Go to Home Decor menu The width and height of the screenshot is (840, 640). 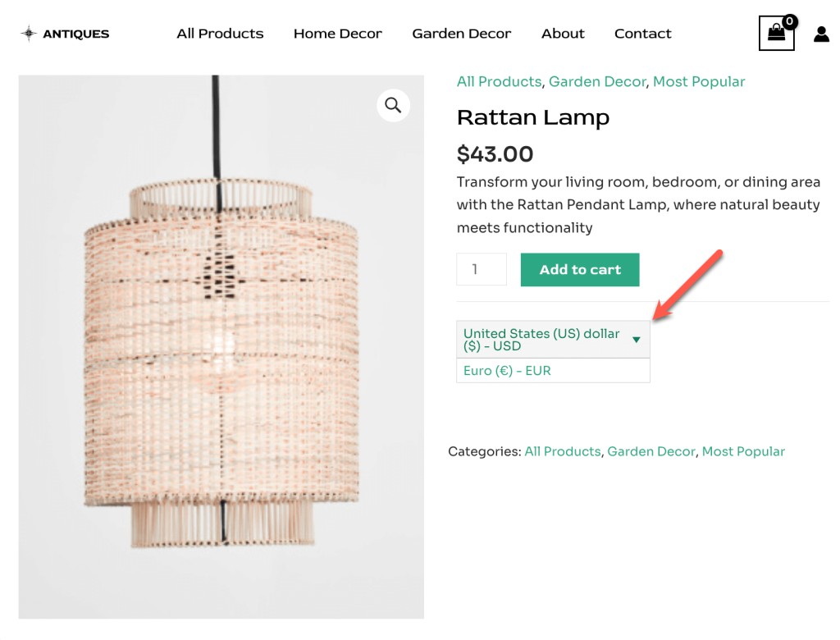337,34
